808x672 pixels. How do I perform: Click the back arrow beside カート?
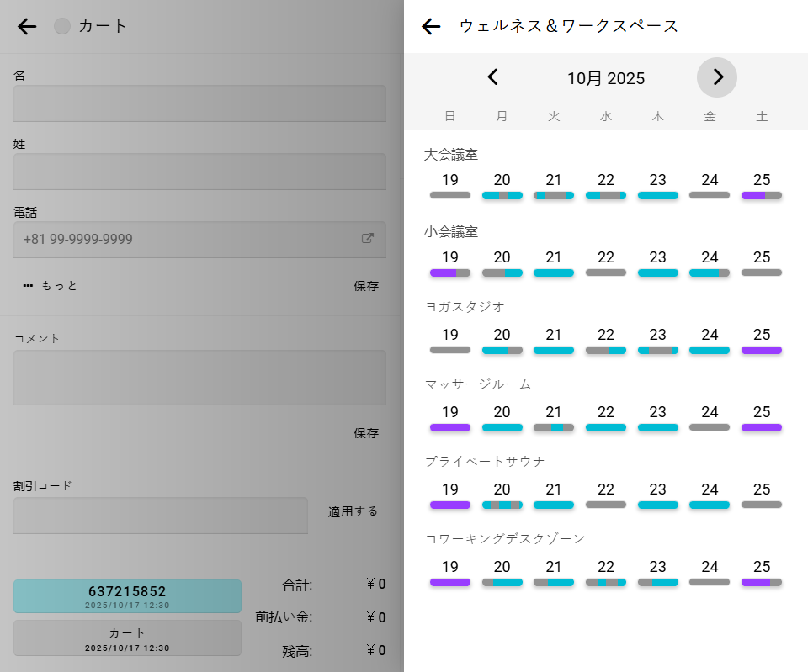[27, 27]
